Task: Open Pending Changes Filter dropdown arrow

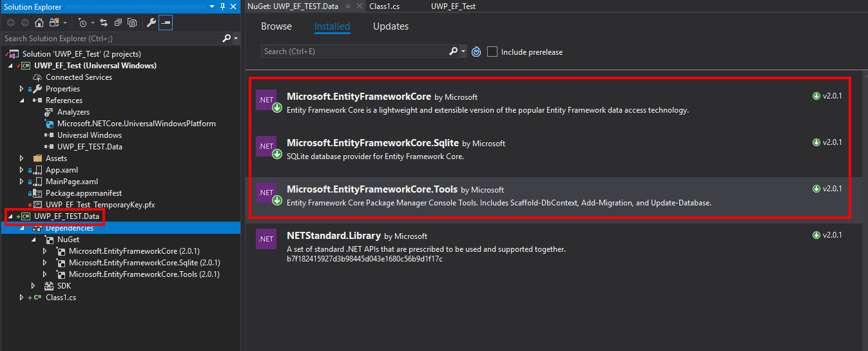Action: (93, 23)
